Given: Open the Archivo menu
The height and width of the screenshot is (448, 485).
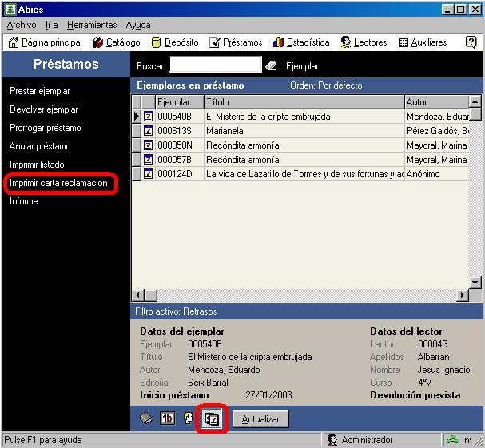Looking at the screenshot, I should 22,25.
